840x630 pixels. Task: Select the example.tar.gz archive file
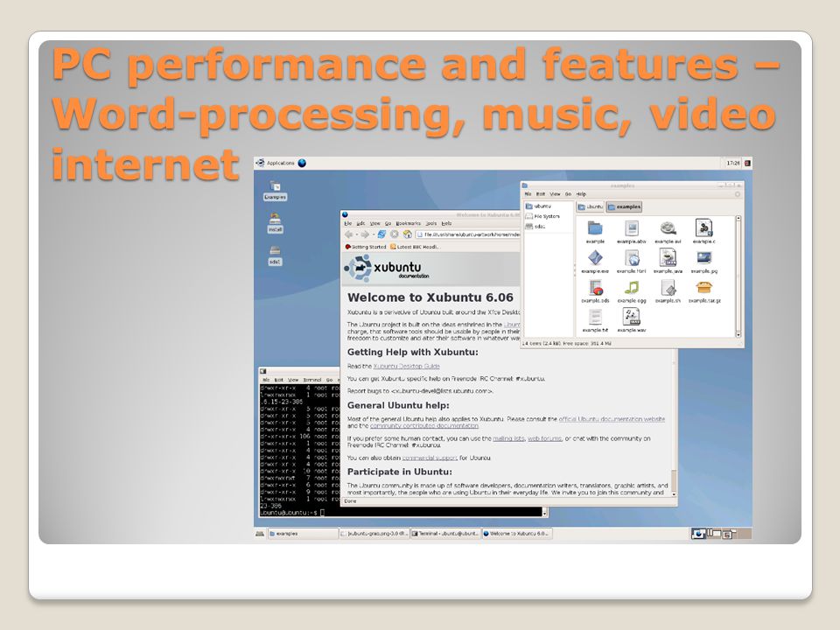pyautogui.click(x=704, y=291)
